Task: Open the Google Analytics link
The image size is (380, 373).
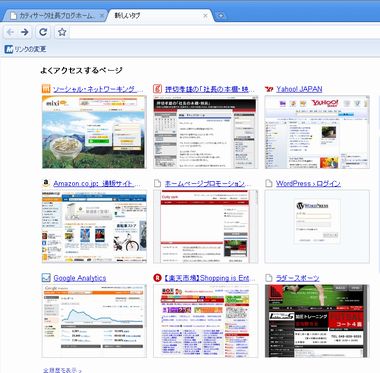Action: coord(80,278)
